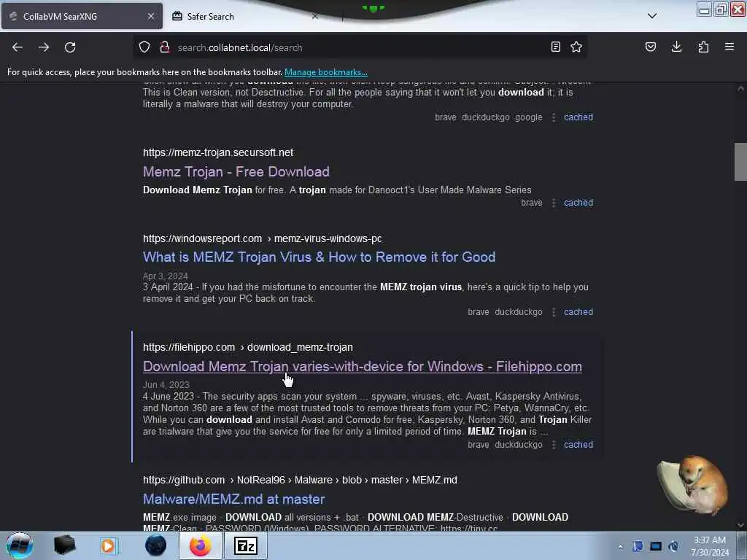The width and height of the screenshot is (747, 560).
Task: Bookmark this page with the star icon
Action: pyautogui.click(x=576, y=47)
